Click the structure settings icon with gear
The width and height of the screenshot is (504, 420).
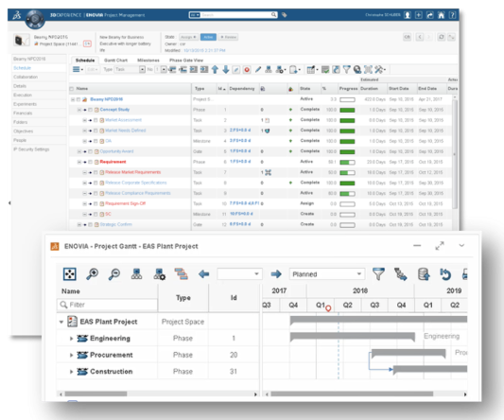160,274
